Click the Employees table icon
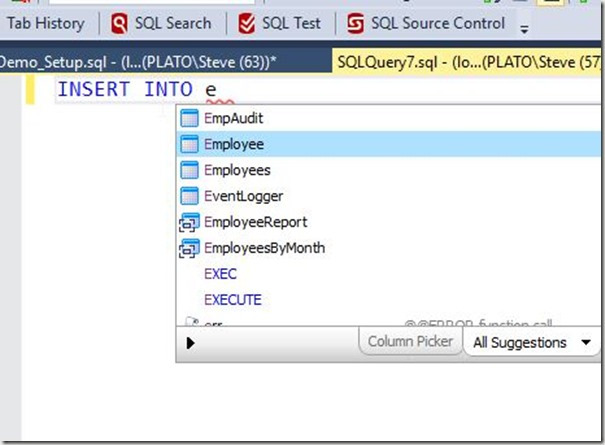Image resolution: width=605 pixels, height=445 pixels. pyautogui.click(x=189, y=170)
